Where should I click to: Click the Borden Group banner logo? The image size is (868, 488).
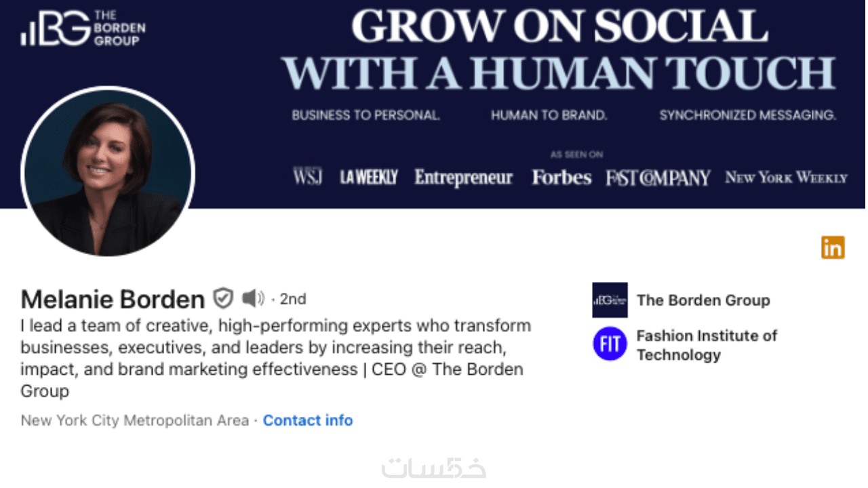click(83, 28)
